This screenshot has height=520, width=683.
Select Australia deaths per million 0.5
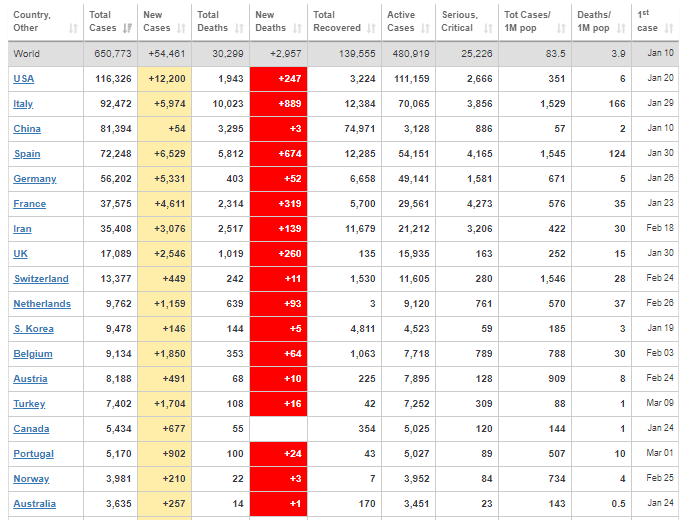619,504
